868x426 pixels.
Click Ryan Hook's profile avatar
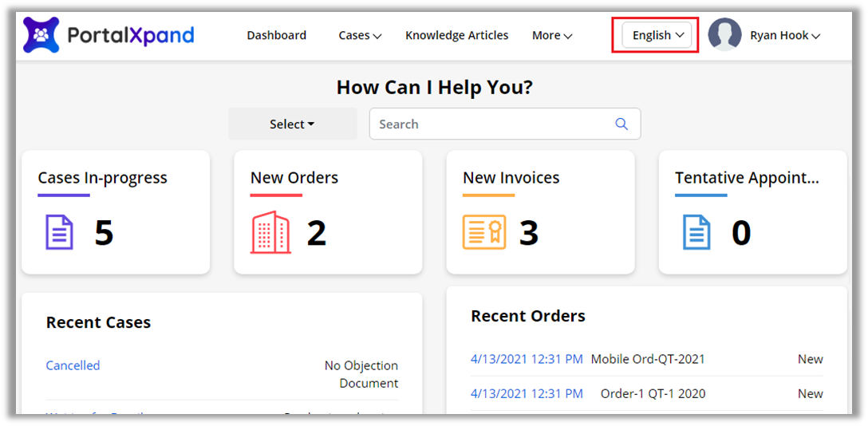pyautogui.click(x=724, y=35)
